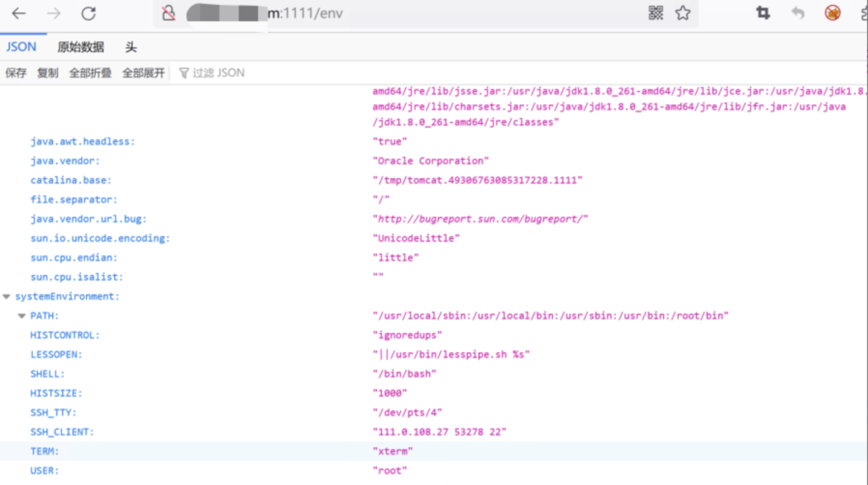The height and width of the screenshot is (485, 868).
Task: Click the "1000" HISTSIZE value
Action: click(x=390, y=393)
